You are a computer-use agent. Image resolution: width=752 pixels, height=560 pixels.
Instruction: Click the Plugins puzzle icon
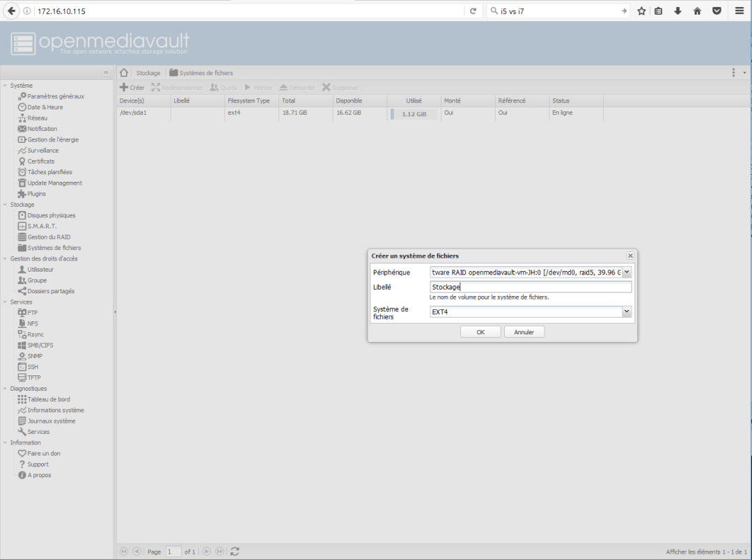22,194
